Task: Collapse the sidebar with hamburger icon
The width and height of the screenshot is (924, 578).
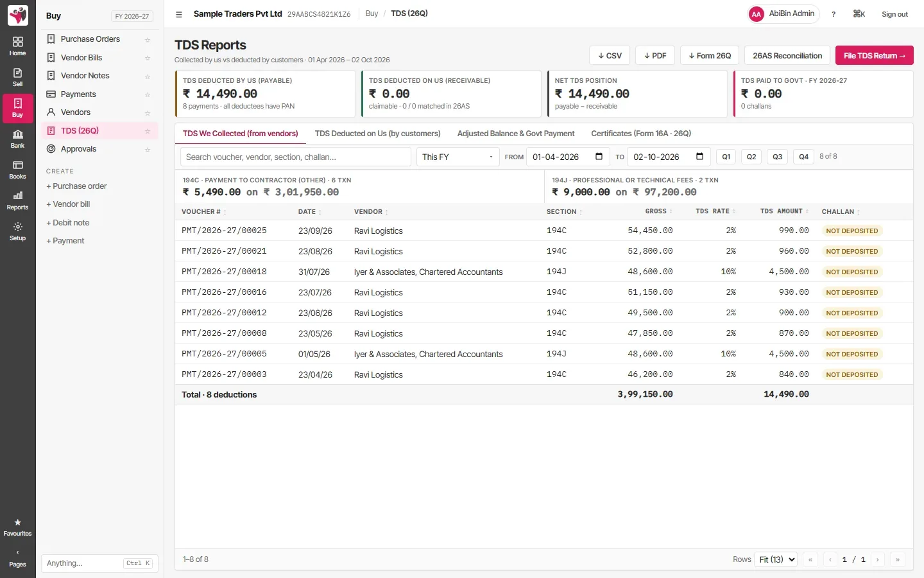Action: click(x=179, y=14)
